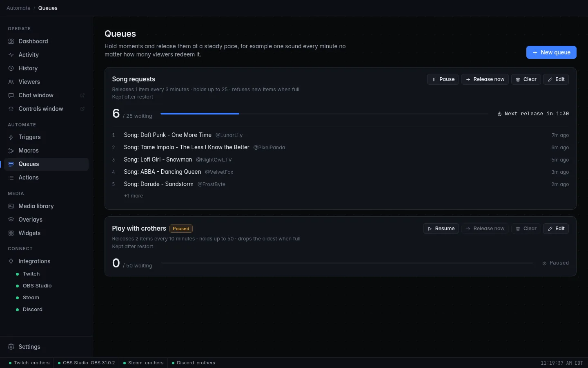The width and height of the screenshot is (588, 368).
Task: Open Chat window external-link icon
Action: coord(82,95)
